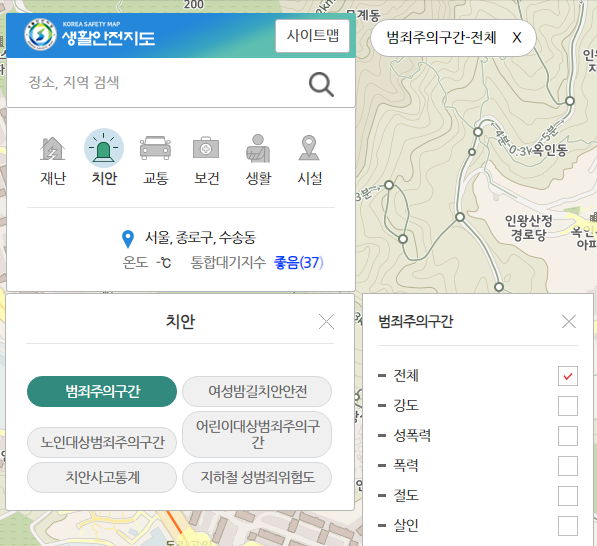
Task: Open the 사이트맵 button
Action: tap(313, 36)
